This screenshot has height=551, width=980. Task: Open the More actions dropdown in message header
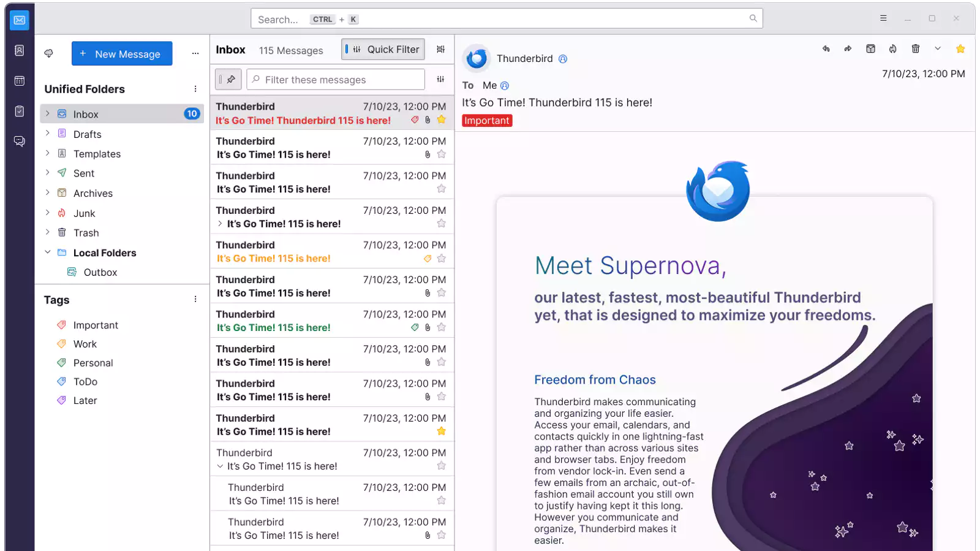(938, 49)
